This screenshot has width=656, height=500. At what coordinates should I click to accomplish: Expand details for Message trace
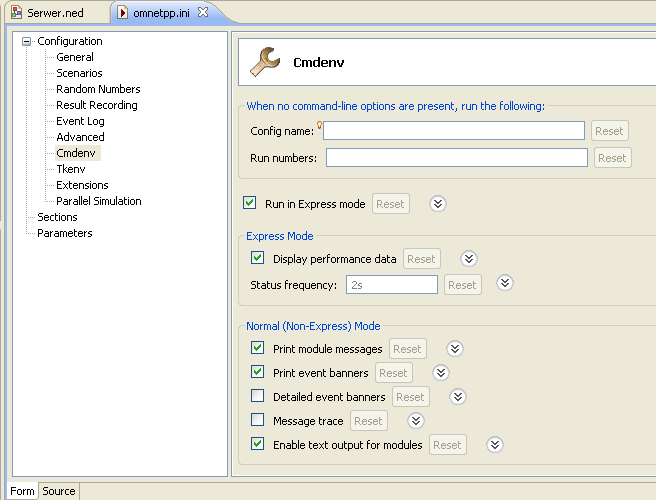pyautogui.click(x=416, y=421)
